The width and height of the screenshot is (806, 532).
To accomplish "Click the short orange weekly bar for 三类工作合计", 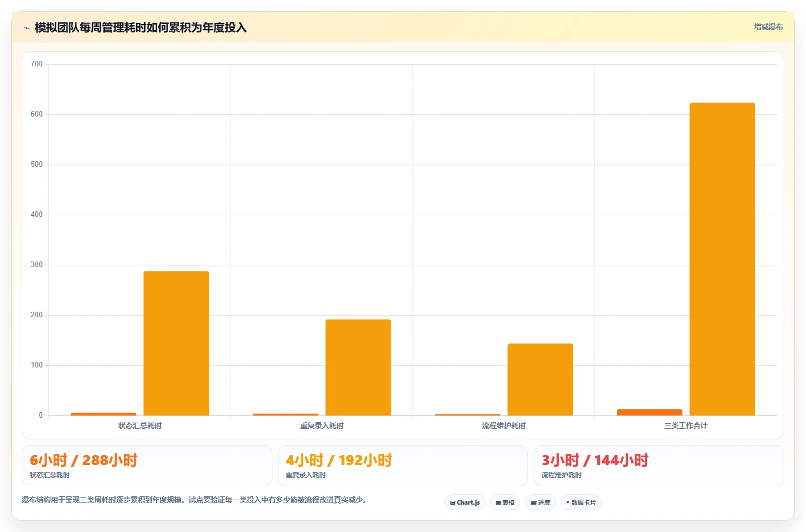I will 649,413.
